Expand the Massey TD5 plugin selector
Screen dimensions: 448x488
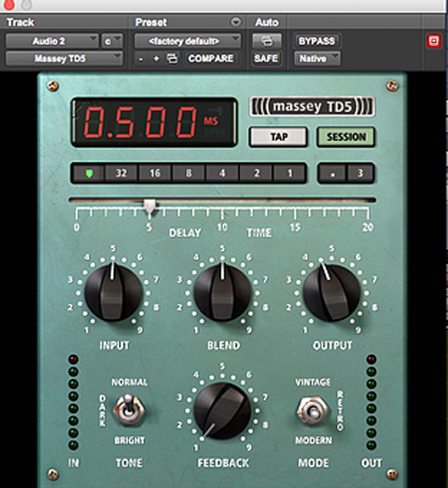pyautogui.click(x=64, y=59)
